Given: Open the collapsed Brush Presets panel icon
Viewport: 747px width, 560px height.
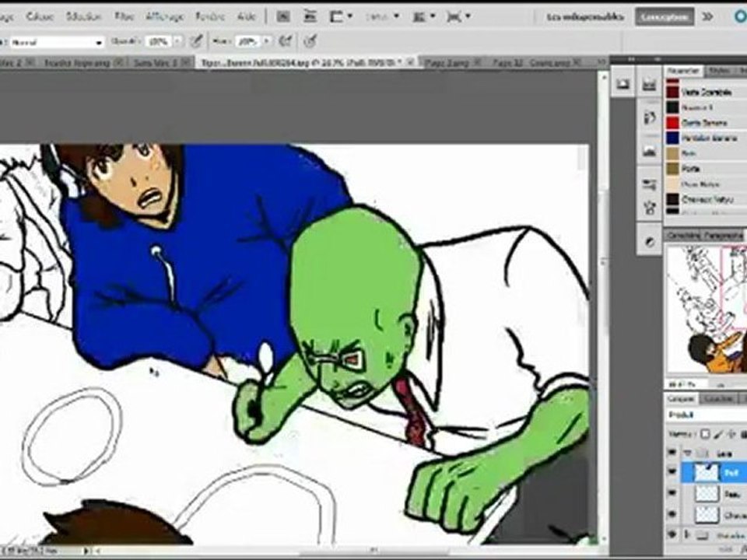Looking at the screenshot, I should point(649,184).
